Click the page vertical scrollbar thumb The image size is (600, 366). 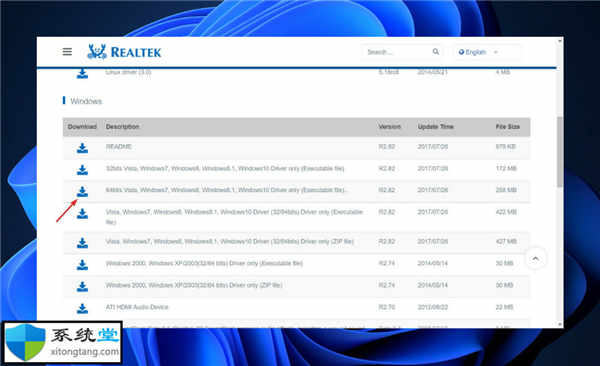click(x=560, y=152)
